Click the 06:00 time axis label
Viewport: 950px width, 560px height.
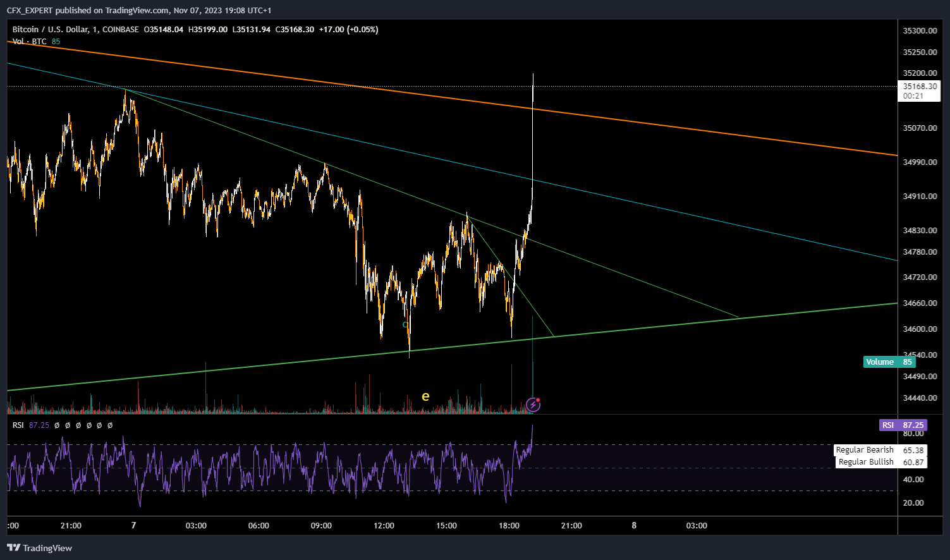click(259, 526)
